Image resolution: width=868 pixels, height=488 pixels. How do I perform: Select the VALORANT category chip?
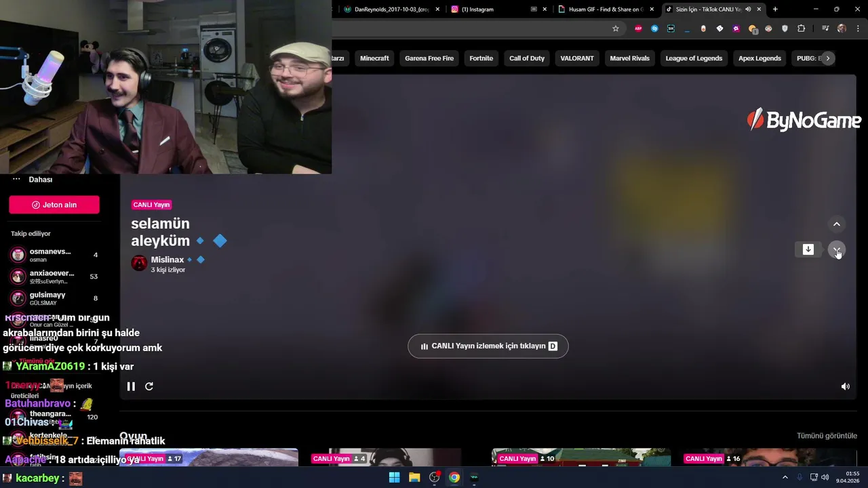[577, 58]
